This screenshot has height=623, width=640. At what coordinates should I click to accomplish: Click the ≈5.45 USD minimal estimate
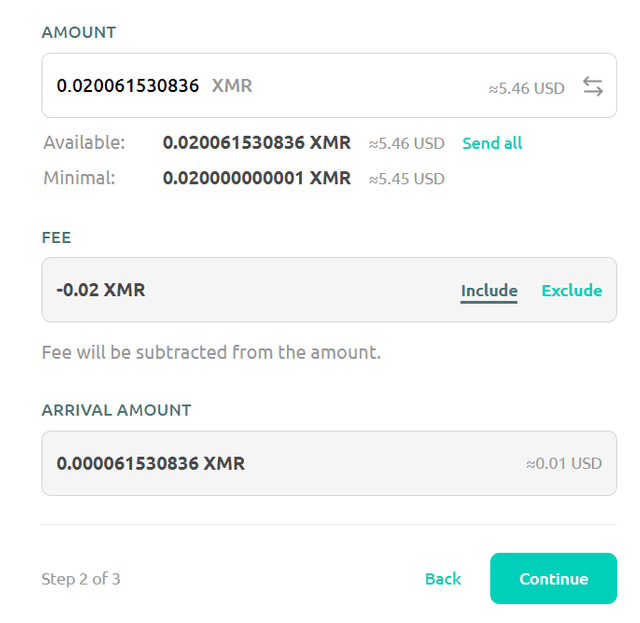pyautogui.click(x=406, y=179)
